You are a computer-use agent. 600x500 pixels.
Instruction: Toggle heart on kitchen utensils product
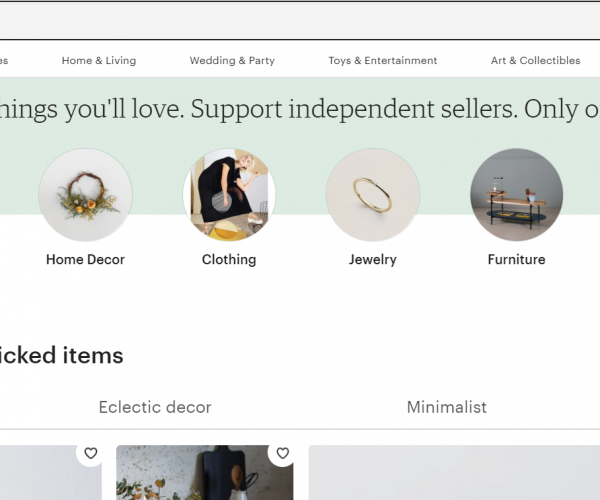[282, 453]
